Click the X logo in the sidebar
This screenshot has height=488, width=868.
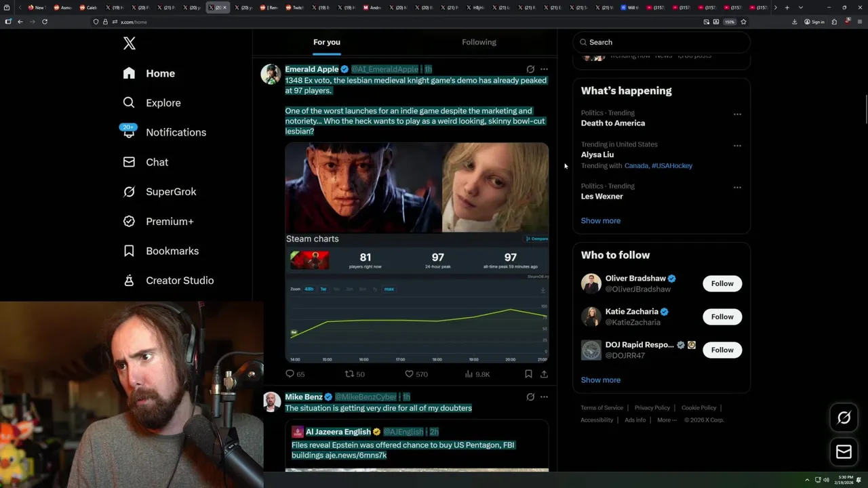[130, 43]
